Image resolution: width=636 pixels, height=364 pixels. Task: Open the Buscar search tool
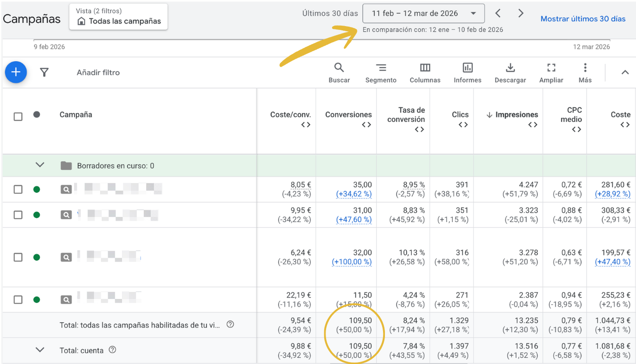339,72
